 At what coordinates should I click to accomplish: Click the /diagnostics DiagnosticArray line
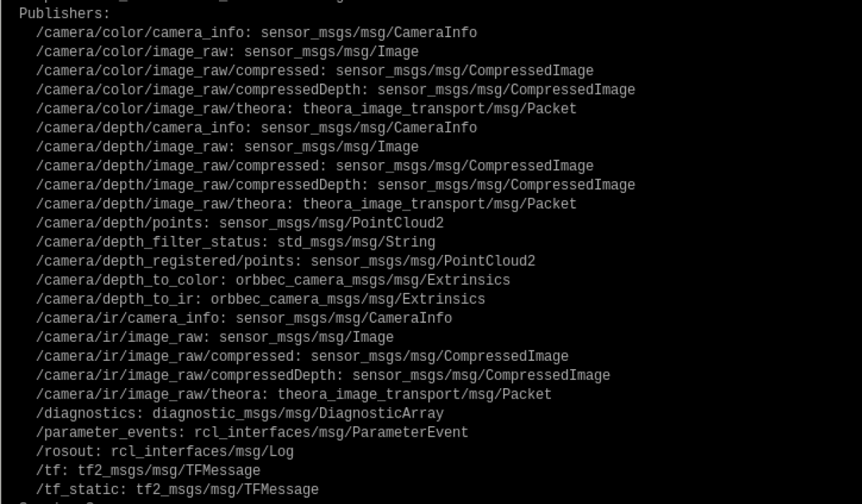(239, 413)
